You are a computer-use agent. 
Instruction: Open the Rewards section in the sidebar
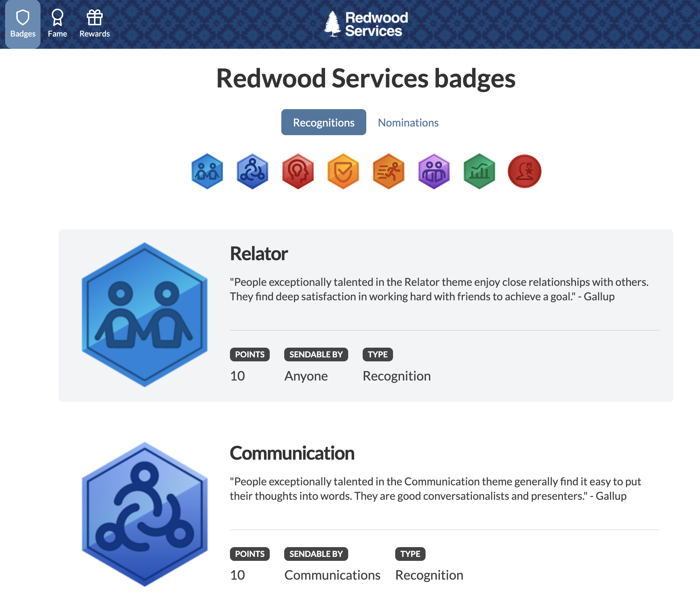[x=94, y=24]
